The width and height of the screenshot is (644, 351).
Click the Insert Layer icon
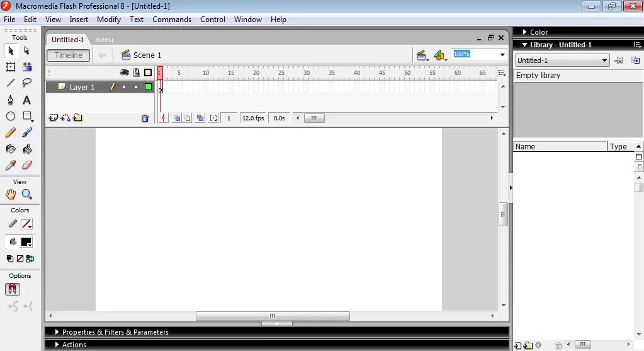(x=54, y=118)
